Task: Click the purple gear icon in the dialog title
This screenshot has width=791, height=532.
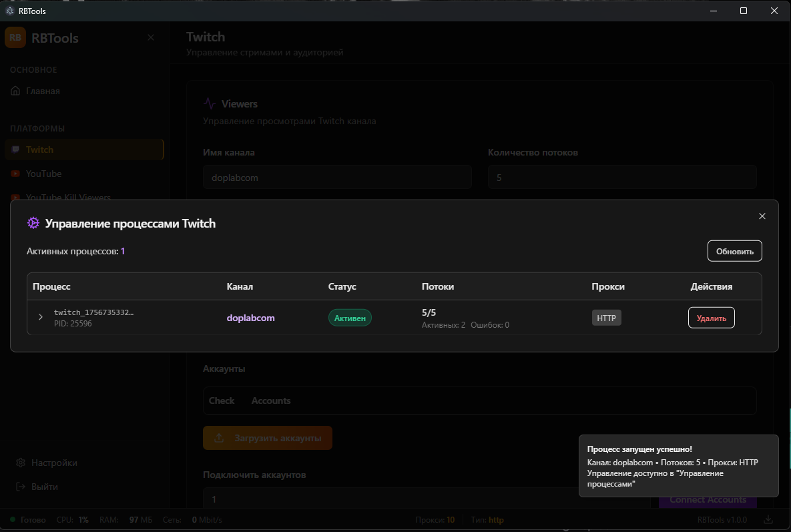Action: point(33,224)
